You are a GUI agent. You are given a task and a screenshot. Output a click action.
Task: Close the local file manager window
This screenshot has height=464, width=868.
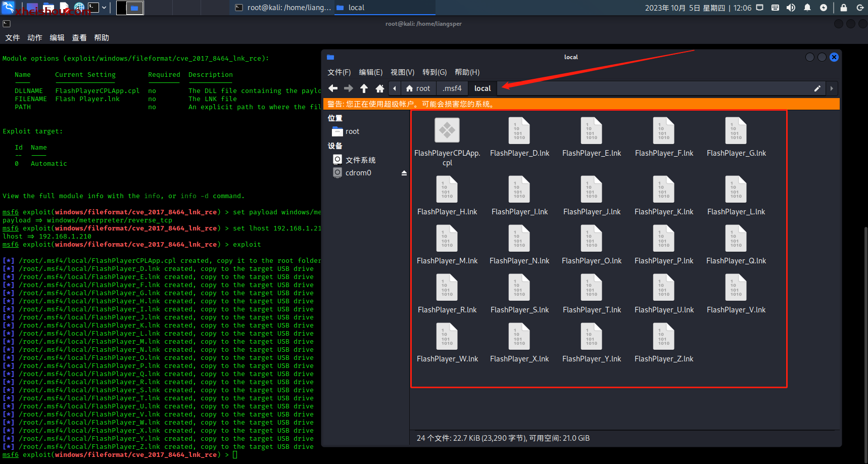point(834,57)
